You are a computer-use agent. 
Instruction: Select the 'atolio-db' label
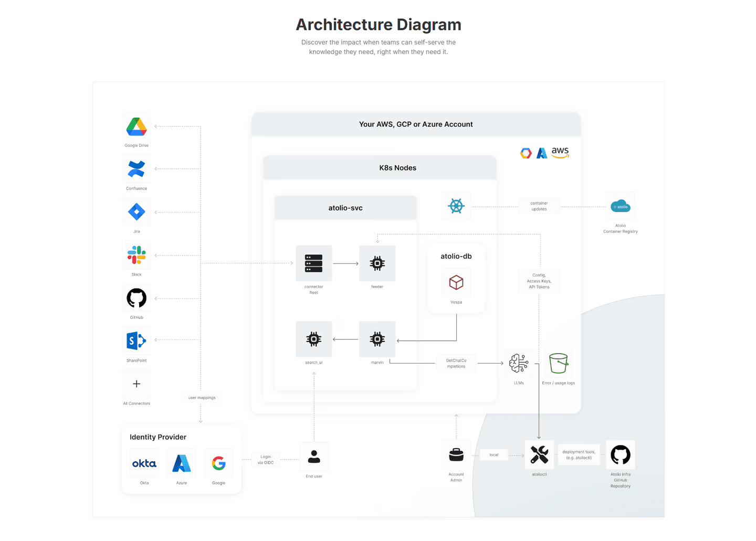pos(456,256)
